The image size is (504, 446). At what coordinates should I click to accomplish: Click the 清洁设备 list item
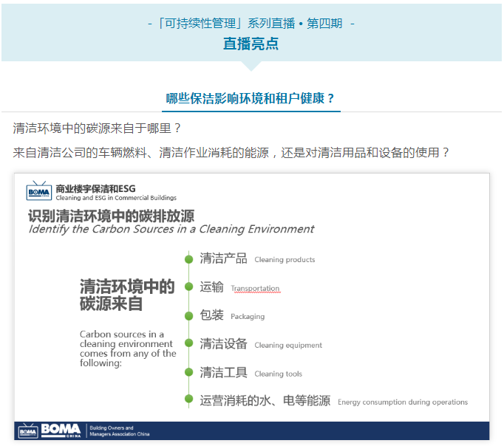coord(223,344)
